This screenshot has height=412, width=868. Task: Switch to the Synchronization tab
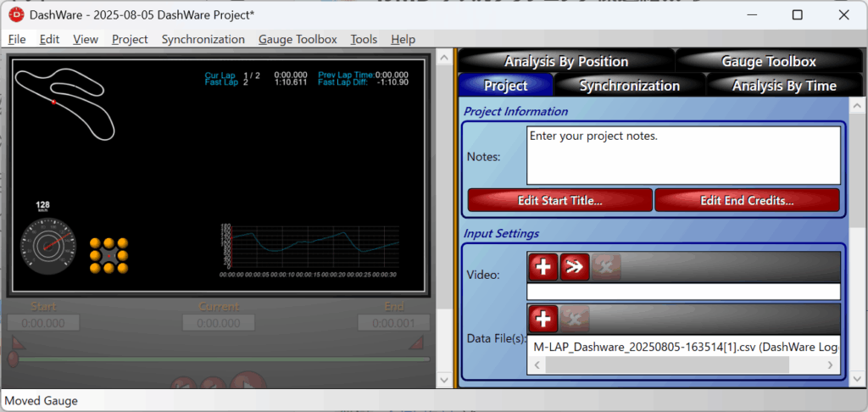coord(630,86)
